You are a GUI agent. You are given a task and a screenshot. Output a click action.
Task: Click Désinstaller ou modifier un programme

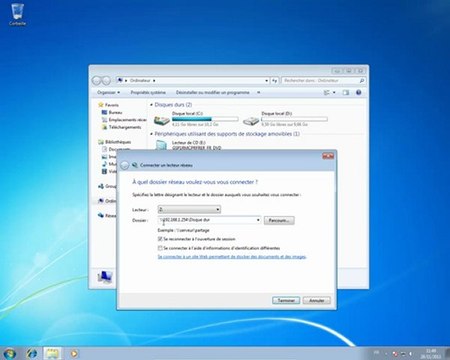pyautogui.click(x=213, y=92)
